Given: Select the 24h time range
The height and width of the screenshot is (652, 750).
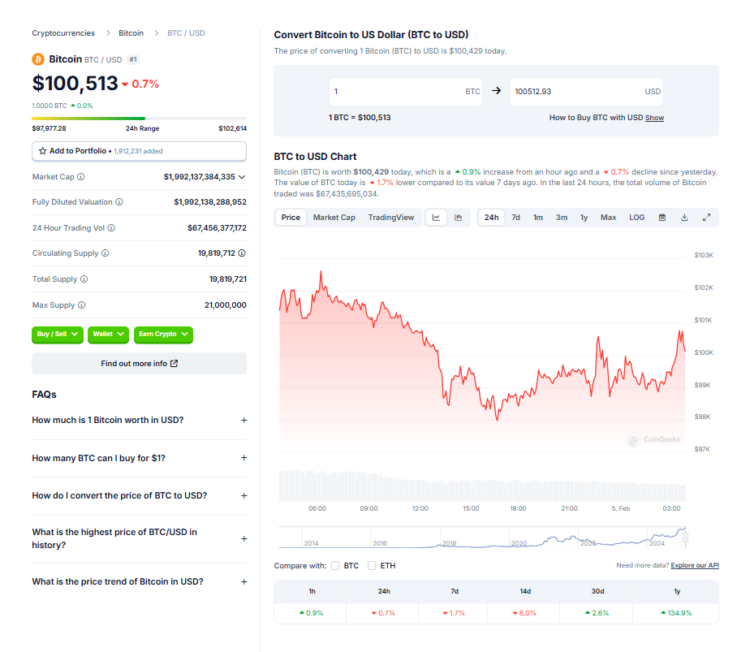Looking at the screenshot, I should [491, 218].
